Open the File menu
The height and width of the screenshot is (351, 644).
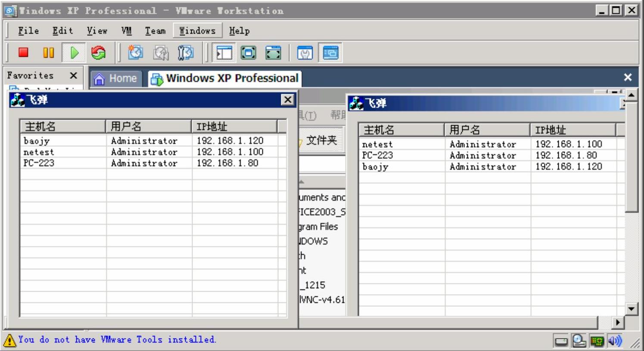(x=28, y=31)
